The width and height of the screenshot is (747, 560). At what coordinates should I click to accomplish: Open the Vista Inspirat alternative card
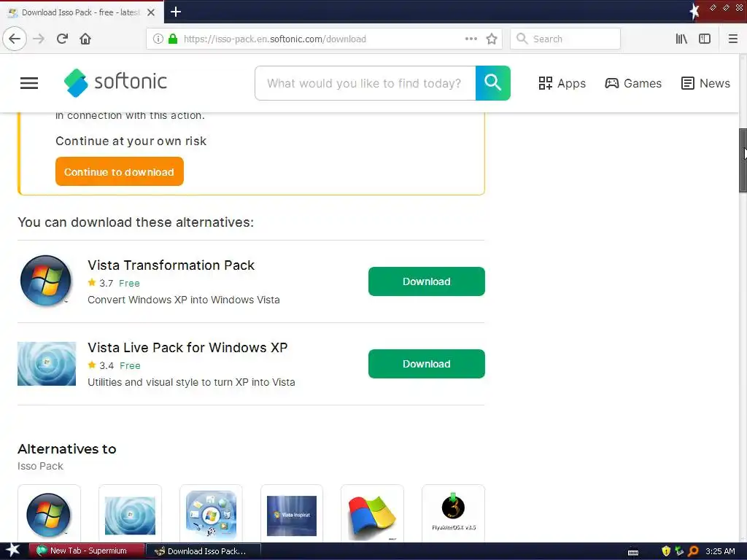pos(292,513)
